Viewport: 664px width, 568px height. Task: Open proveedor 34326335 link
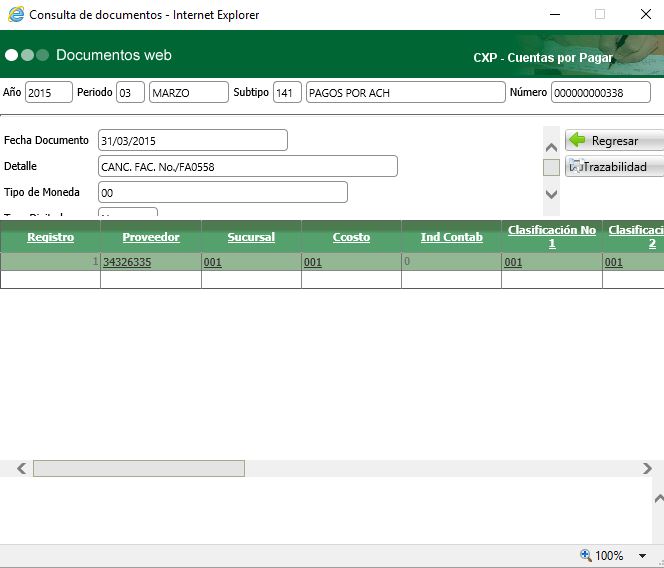click(x=127, y=262)
